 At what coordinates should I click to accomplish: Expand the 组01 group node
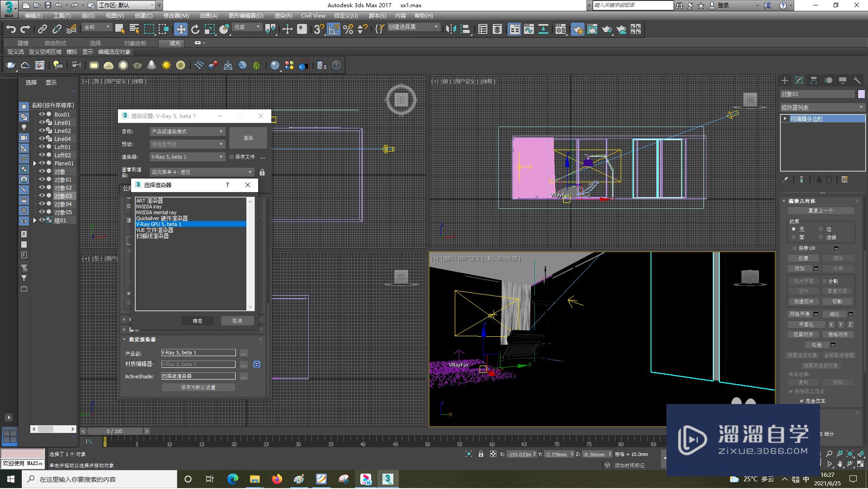[x=35, y=220]
